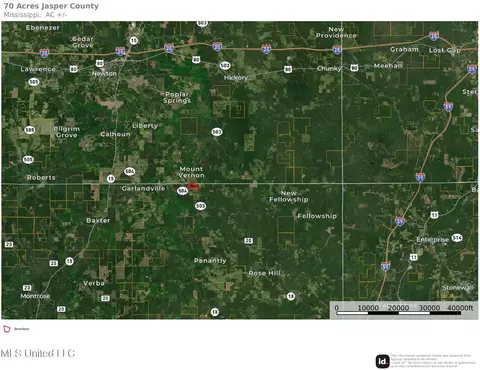The image size is (480, 370).
Task: Select the route 504 shield beside Garlandville
Action: point(183,191)
